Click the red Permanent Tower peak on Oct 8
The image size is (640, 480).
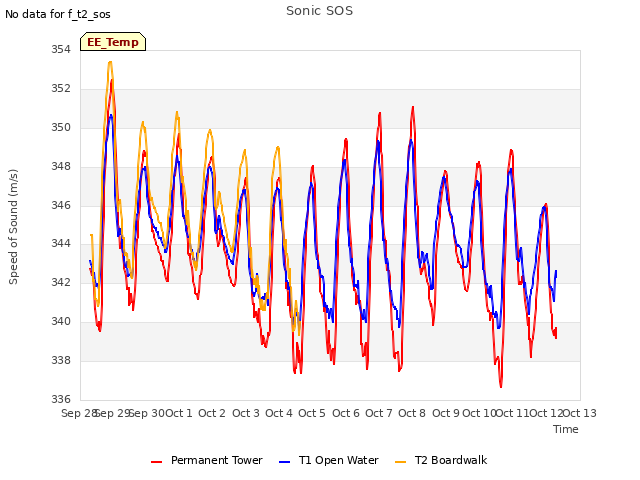[x=413, y=108]
